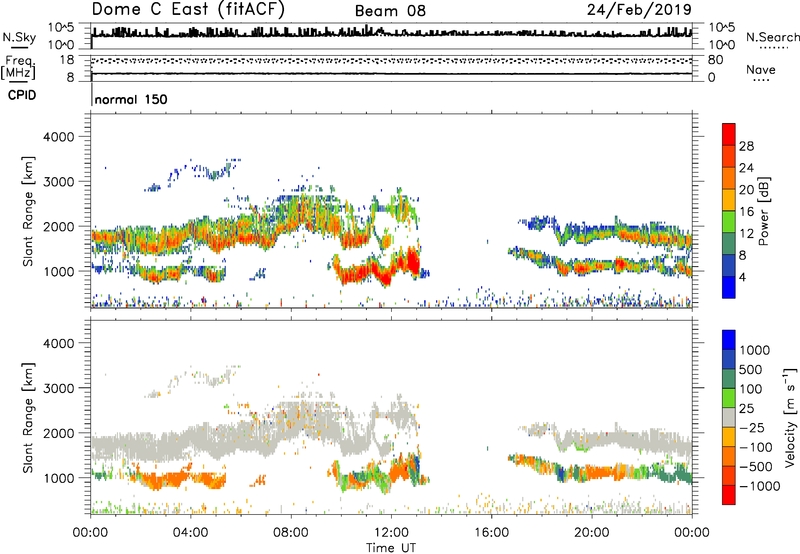
Task: Click the 'normal 150' CPID text
Action: click(x=131, y=99)
